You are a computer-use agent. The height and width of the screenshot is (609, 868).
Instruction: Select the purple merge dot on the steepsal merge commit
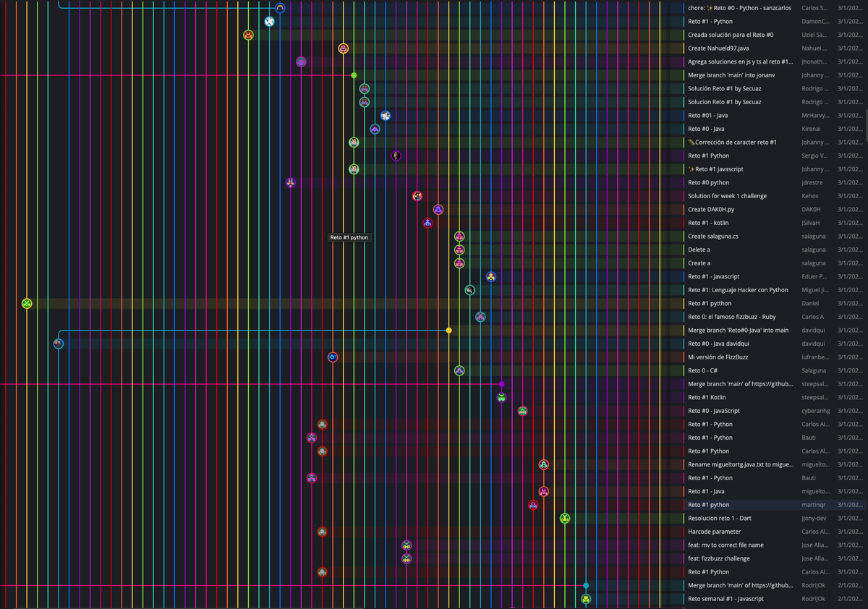tap(502, 383)
